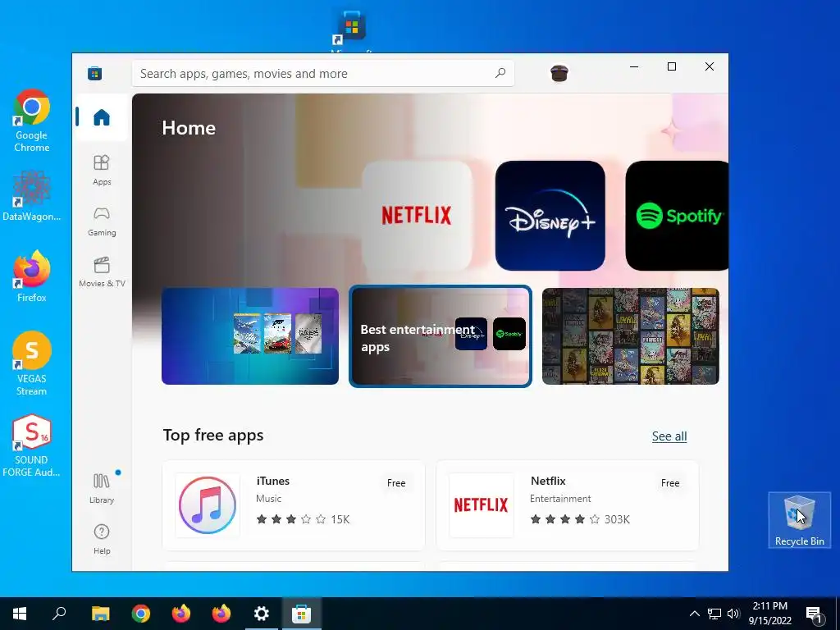Open the user profile avatar

coord(559,73)
